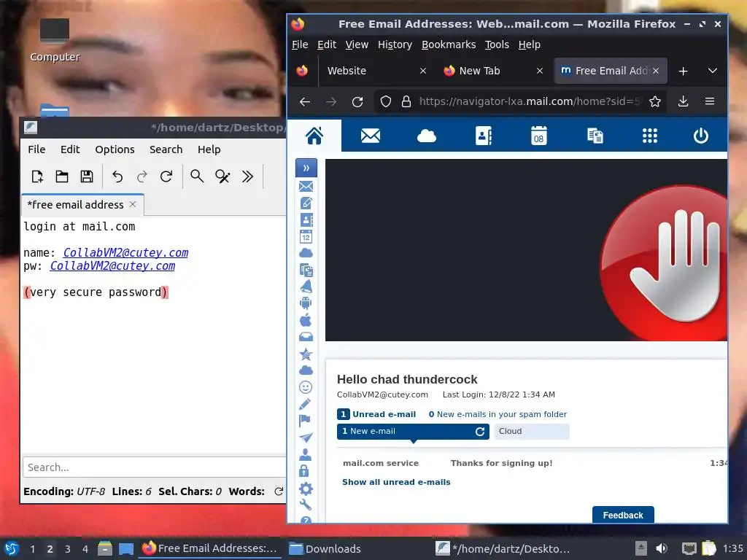This screenshot has height=560, width=747.
Task: Open the Contacts icon in top navigation bar
Action: point(483,136)
